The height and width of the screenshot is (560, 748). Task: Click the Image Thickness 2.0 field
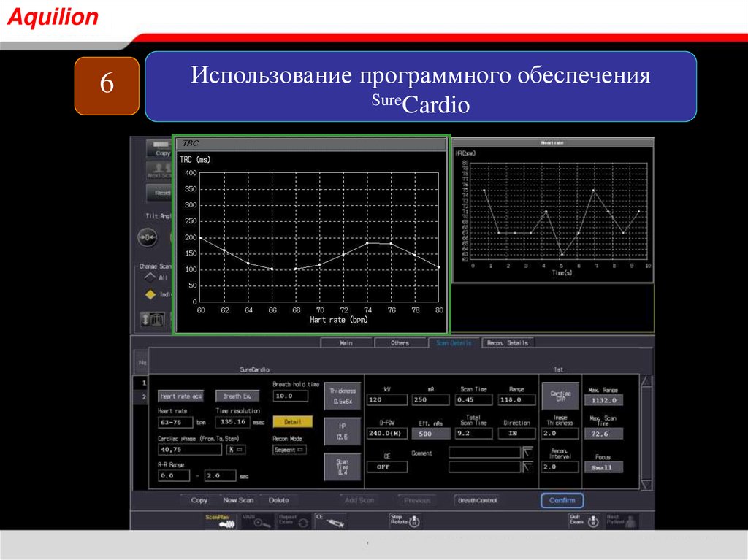point(560,434)
